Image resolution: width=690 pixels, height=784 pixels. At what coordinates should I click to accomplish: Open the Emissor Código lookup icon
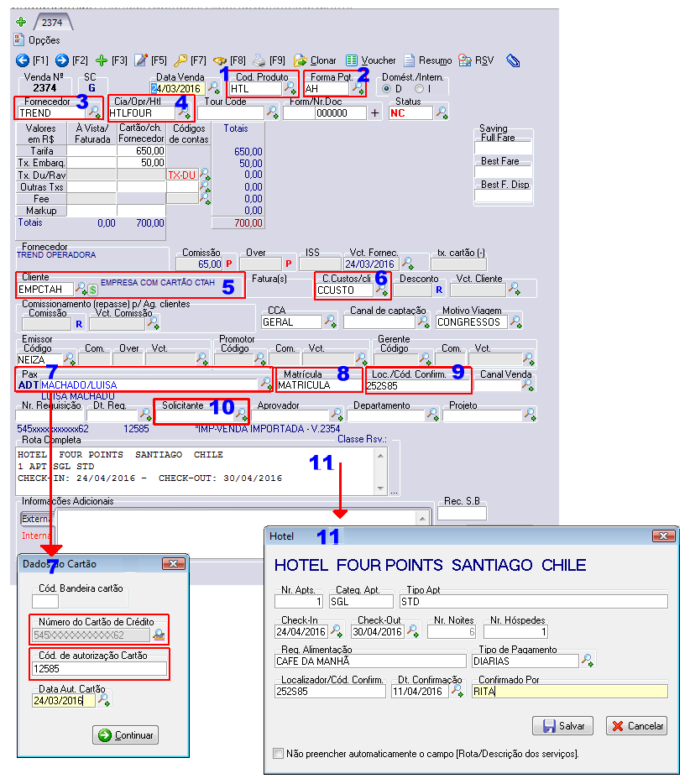(x=70, y=358)
